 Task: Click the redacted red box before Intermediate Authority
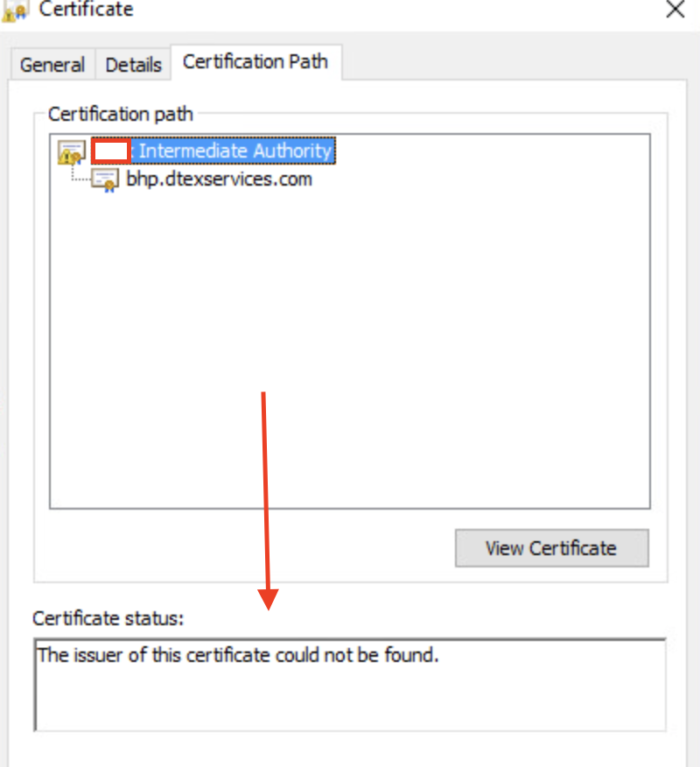(x=110, y=150)
